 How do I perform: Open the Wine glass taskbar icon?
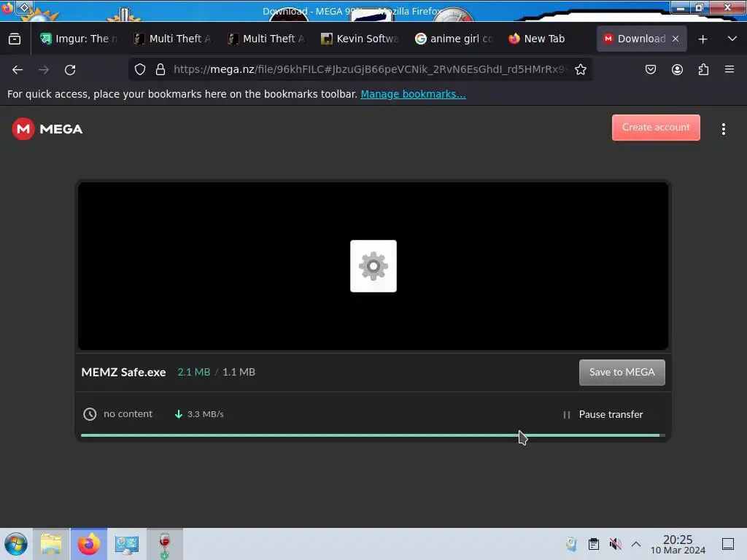pos(164,544)
